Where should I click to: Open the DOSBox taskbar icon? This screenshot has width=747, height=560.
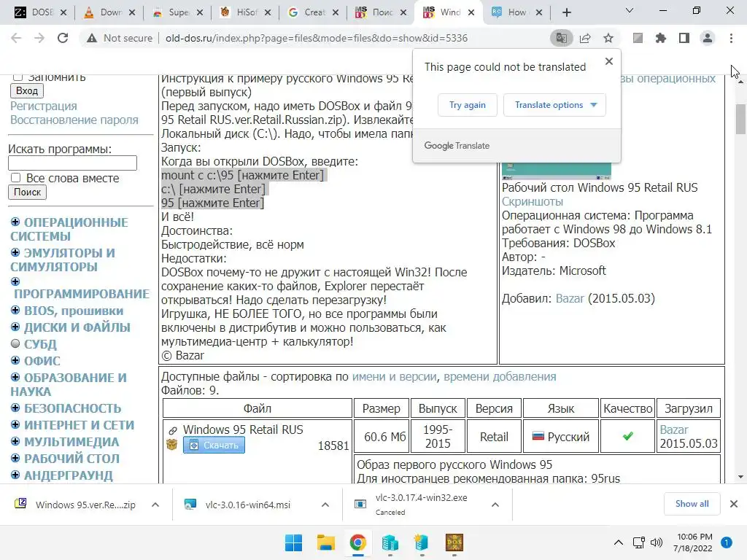coord(454,542)
